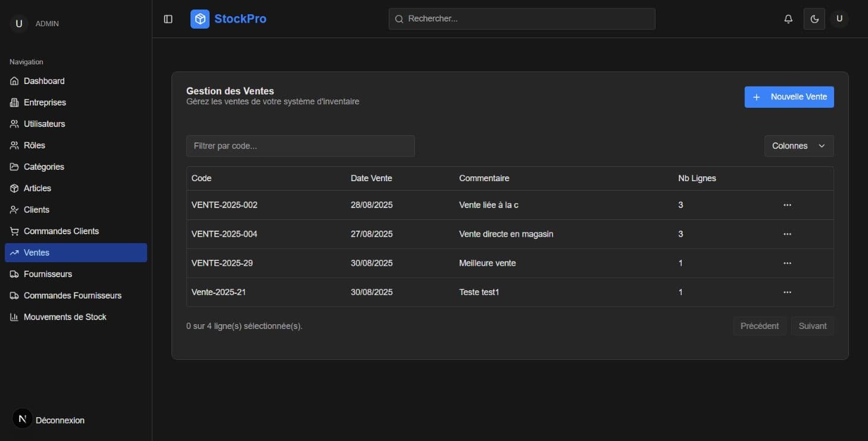Sort by Code column header
The height and width of the screenshot is (441, 868).
[201, 178]
